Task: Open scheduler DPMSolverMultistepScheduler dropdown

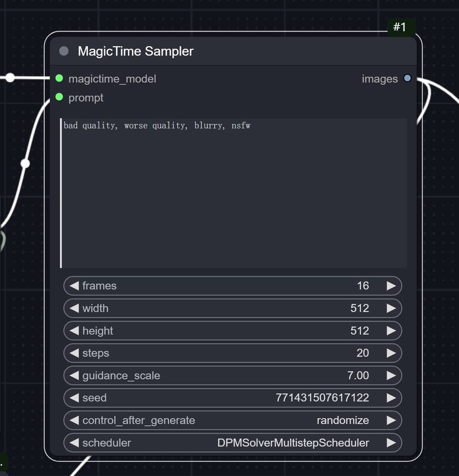Action: pyautogui.click(x=293, y=443)
